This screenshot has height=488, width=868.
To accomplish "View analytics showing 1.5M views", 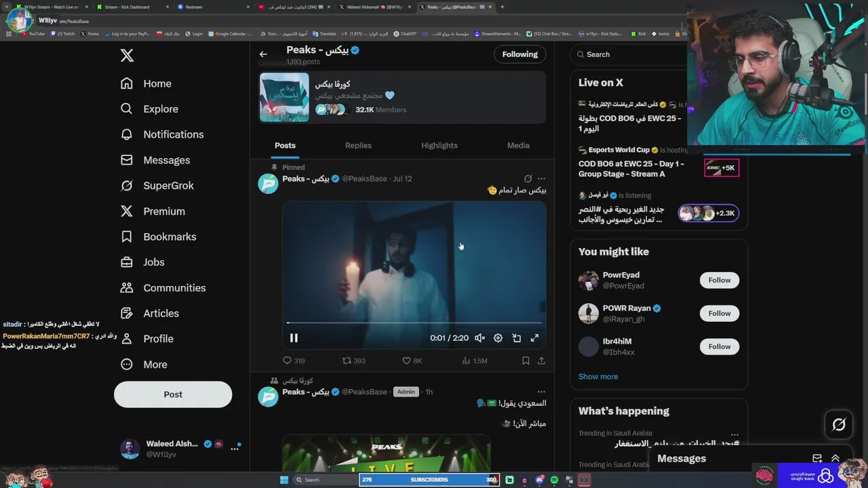I will tap(475, 361).
